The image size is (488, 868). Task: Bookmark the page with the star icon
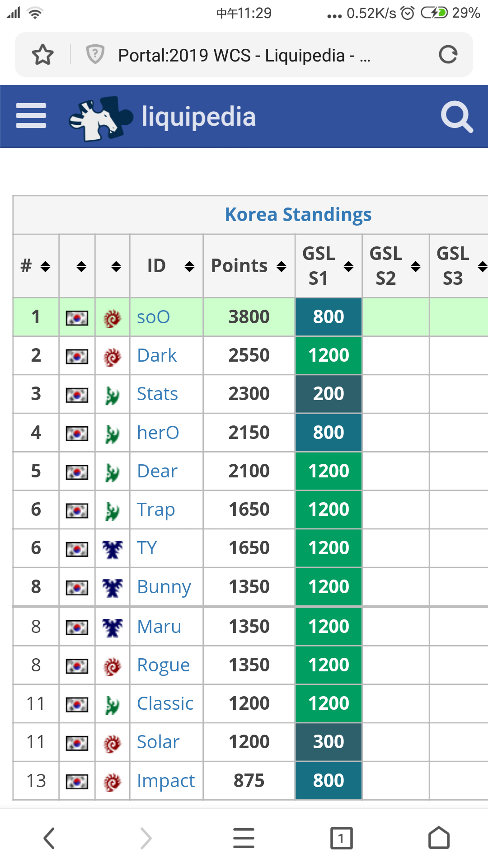(43, 55)
